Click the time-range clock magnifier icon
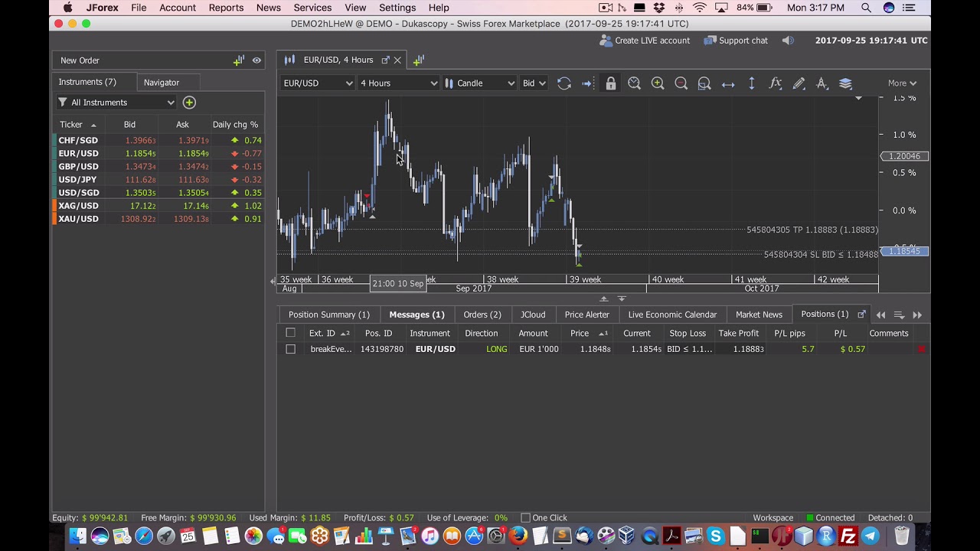This screenshot has height=551, width=980. pyautogui.click(x=634, y=83)
